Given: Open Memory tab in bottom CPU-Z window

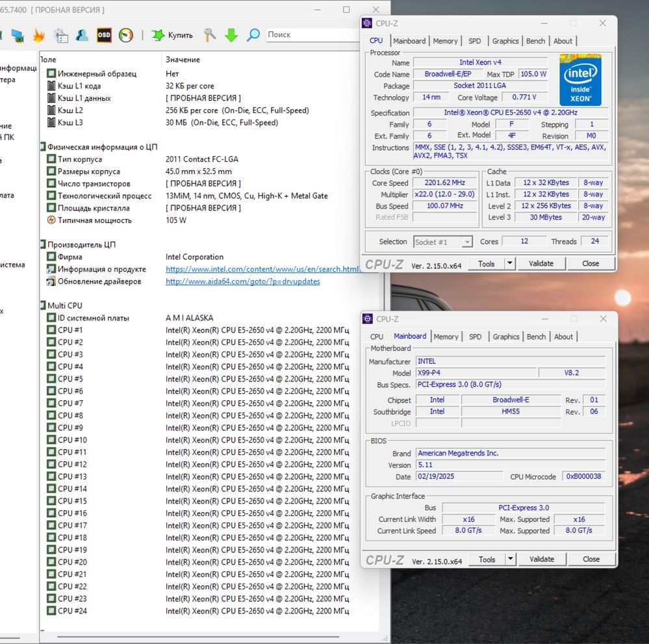Looking at the screenshot, I should pyautogui.click(x=446, y=337).
